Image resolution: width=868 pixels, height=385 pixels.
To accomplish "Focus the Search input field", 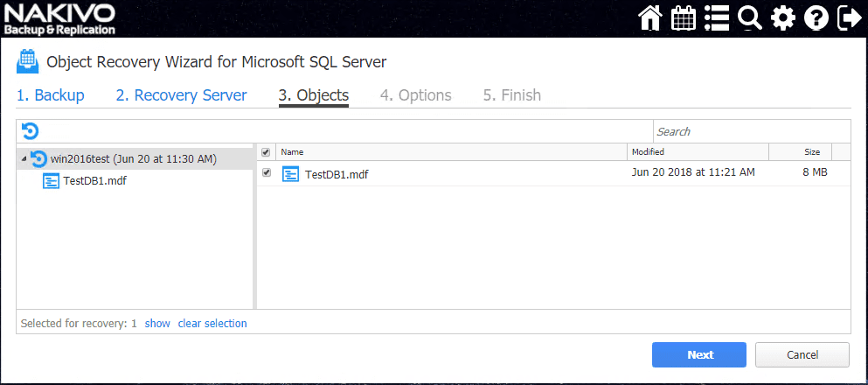I will [x=751, y=131].
